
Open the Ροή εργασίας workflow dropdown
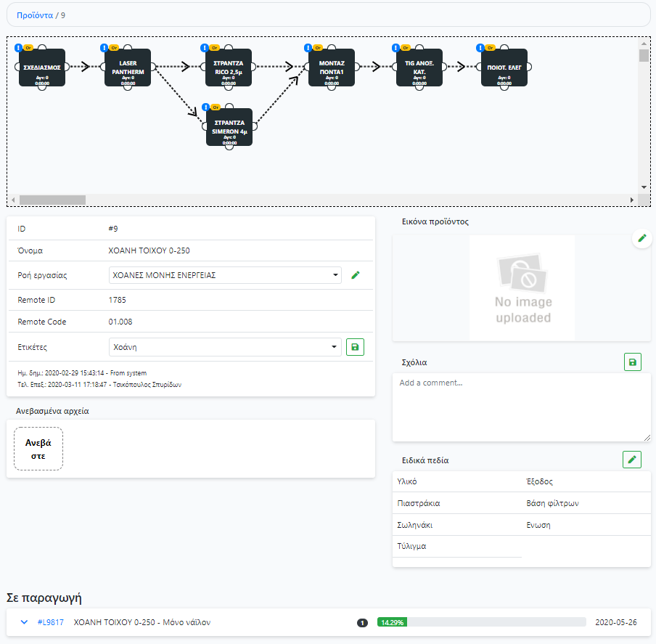click(225, 275)
